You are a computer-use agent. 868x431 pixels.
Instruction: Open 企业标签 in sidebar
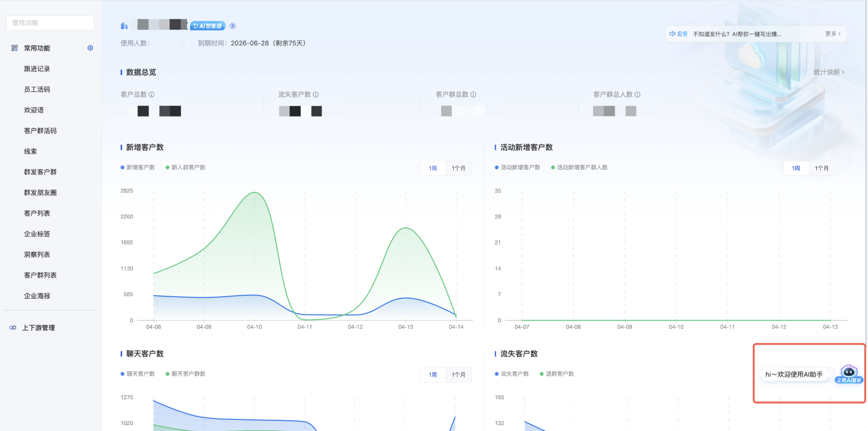pyautogui.click(x=37, y=234)
